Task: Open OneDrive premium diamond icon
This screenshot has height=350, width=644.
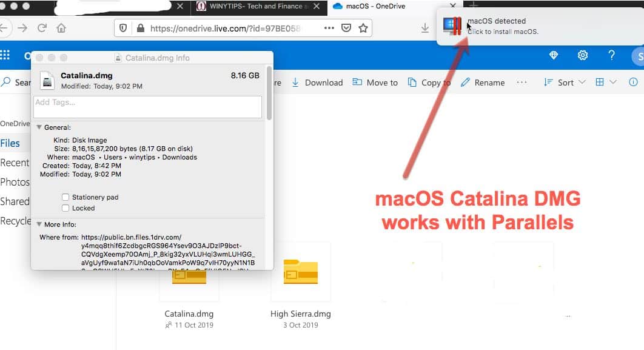Action: coord(554,55)
